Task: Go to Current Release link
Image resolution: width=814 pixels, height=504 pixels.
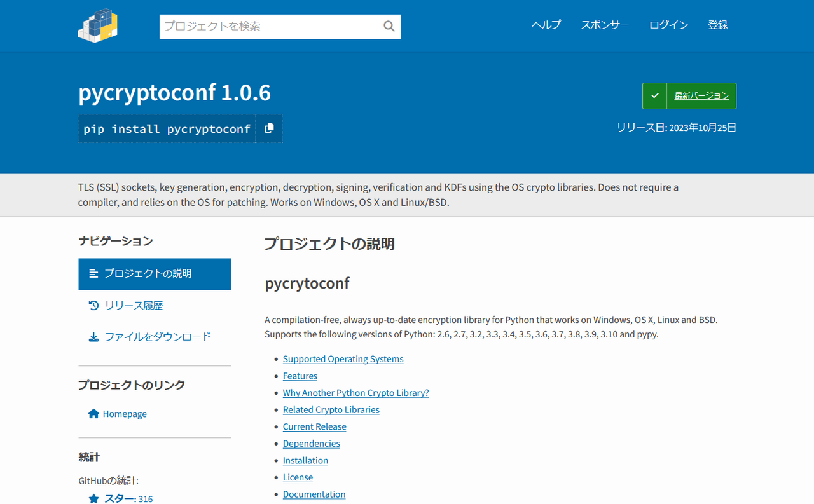Action: pos(315,426)
